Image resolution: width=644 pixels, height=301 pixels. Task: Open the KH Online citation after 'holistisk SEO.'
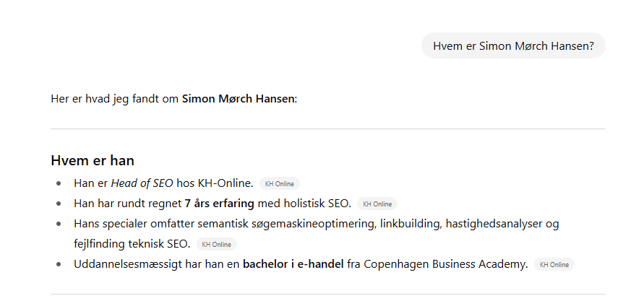point(377,204)
